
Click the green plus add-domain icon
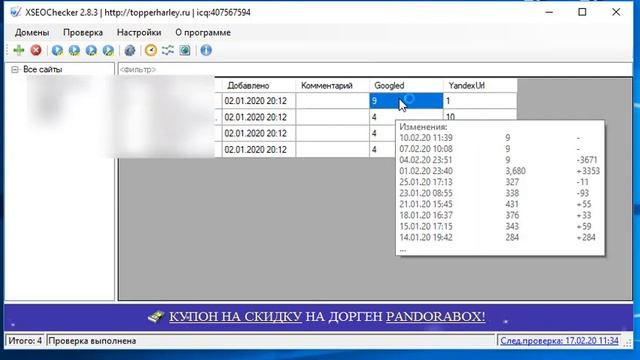click(x=19, y=50)
